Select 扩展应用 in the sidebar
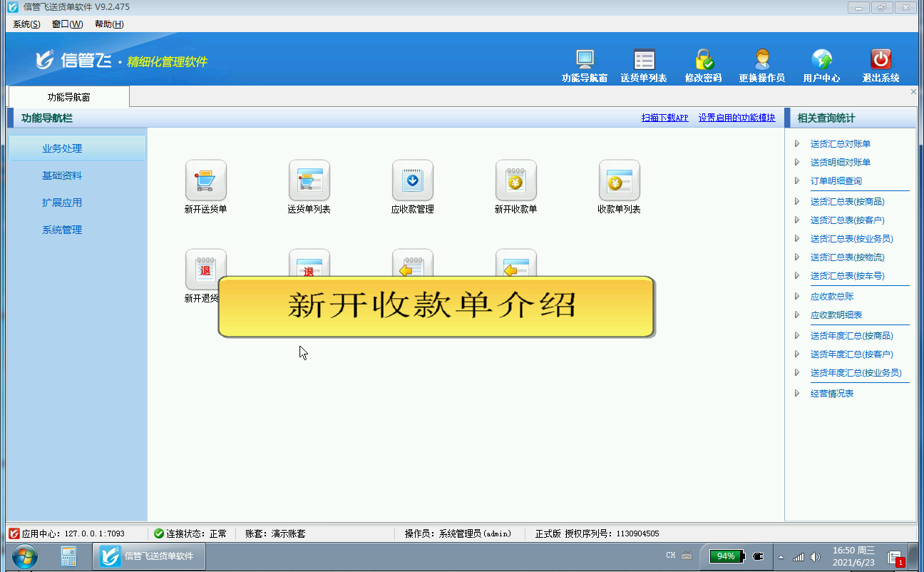Viewport: 924px width, 572px height. pos(62,203)
